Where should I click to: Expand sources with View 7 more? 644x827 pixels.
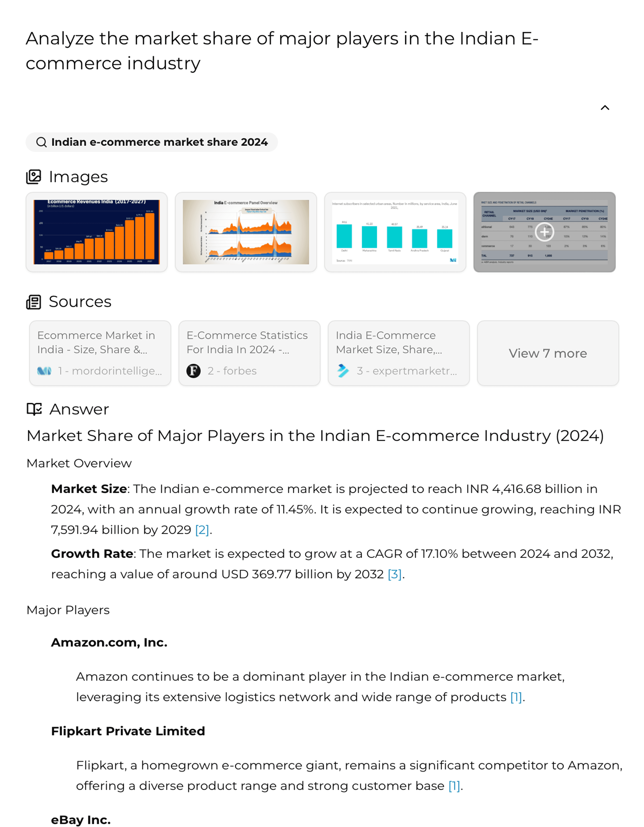548,353
